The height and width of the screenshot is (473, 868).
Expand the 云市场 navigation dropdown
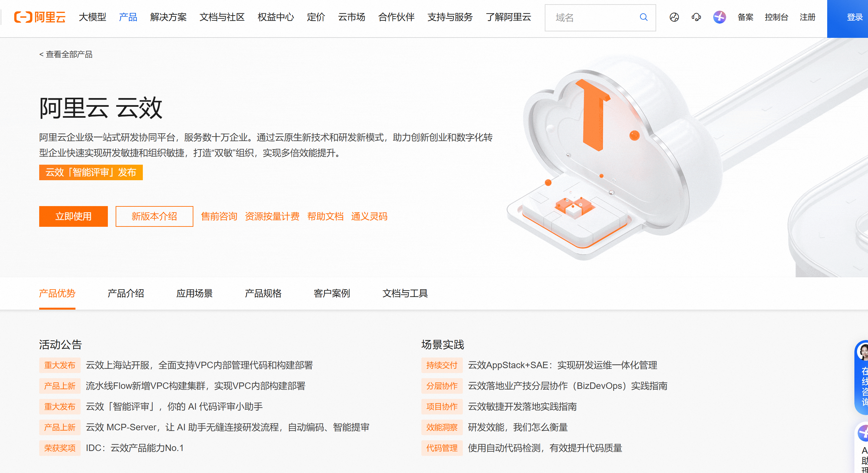click(x=351, y=17)
